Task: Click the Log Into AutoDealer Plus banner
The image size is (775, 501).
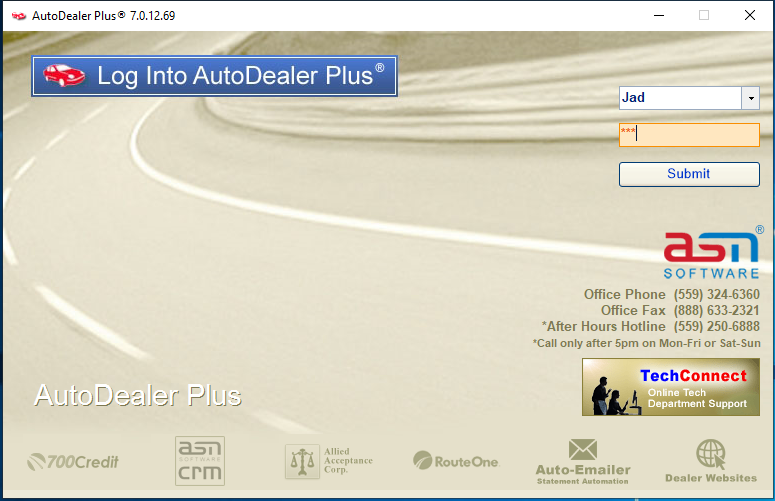Action: (x=215, y=76)
